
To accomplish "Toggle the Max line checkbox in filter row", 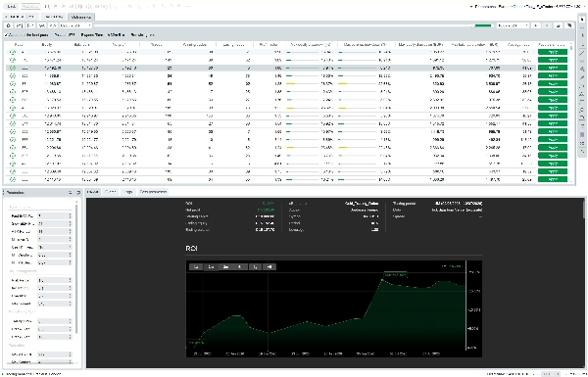I will (x=117, y=35).
